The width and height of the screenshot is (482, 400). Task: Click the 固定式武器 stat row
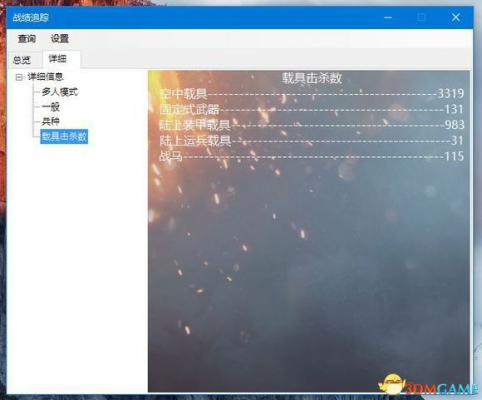click(x=312, y=109)
